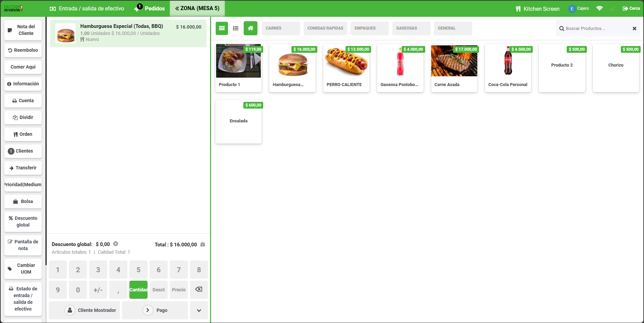Enable Precio mode on numpad
The height and width of the screenshot is (323, 644).
(179, 290)
